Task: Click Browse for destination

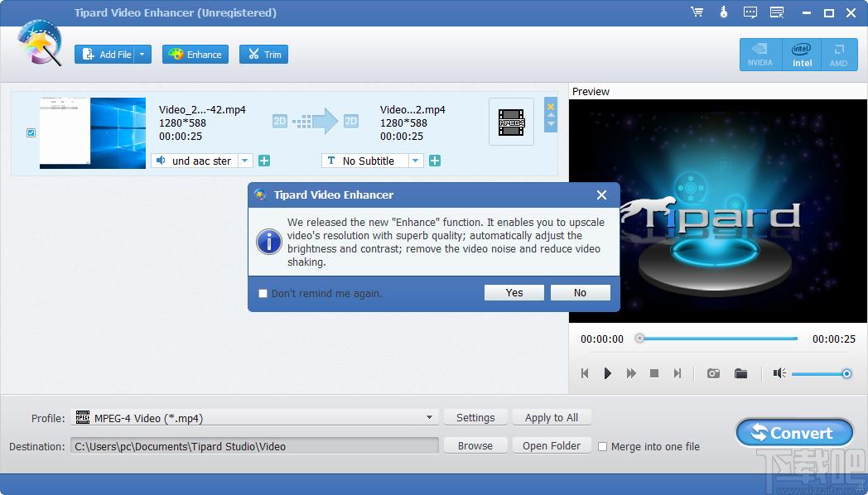Action: pyautogui.click(x=475, y=446)
